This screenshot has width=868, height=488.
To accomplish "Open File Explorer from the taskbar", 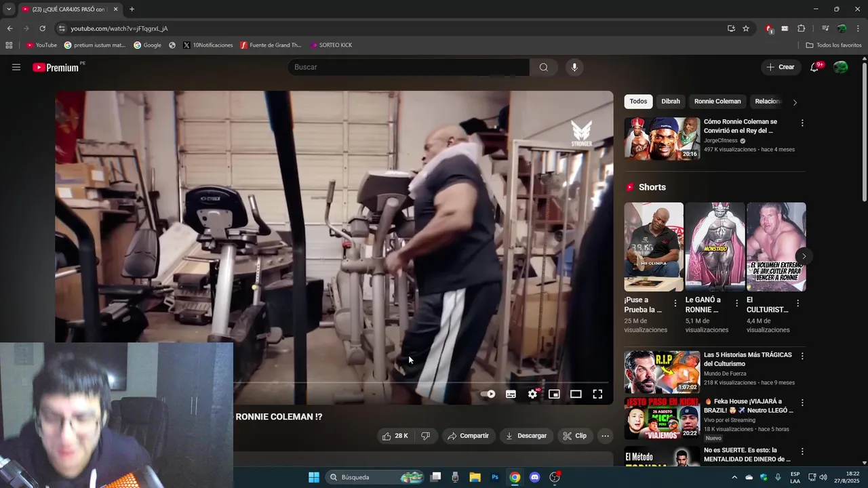I will tap(475, 477).
